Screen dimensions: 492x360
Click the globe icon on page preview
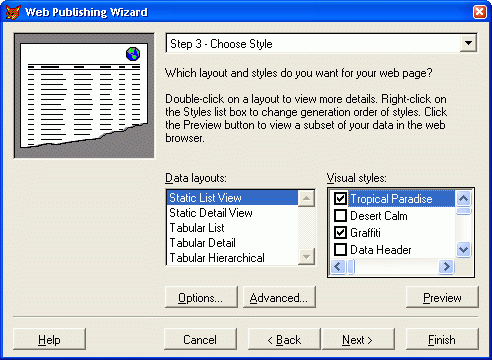click(x=133, y=54)
